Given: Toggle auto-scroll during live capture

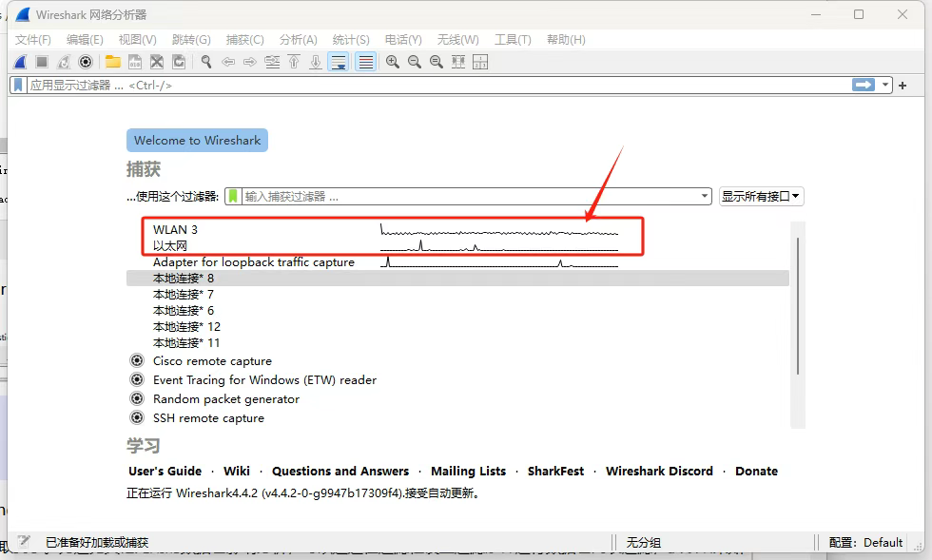Looking at the screenshot, I should [339, 62].
